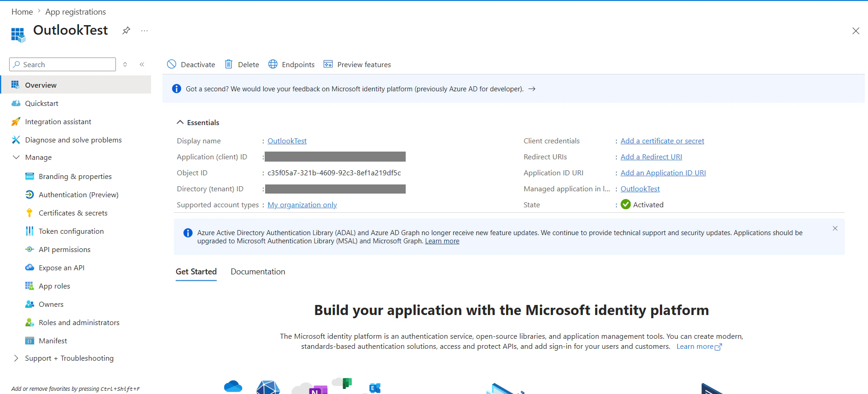Screen dimensions: 868x394
Task: Close the OutlookTest blade
Action: click(x=856, y=31)
